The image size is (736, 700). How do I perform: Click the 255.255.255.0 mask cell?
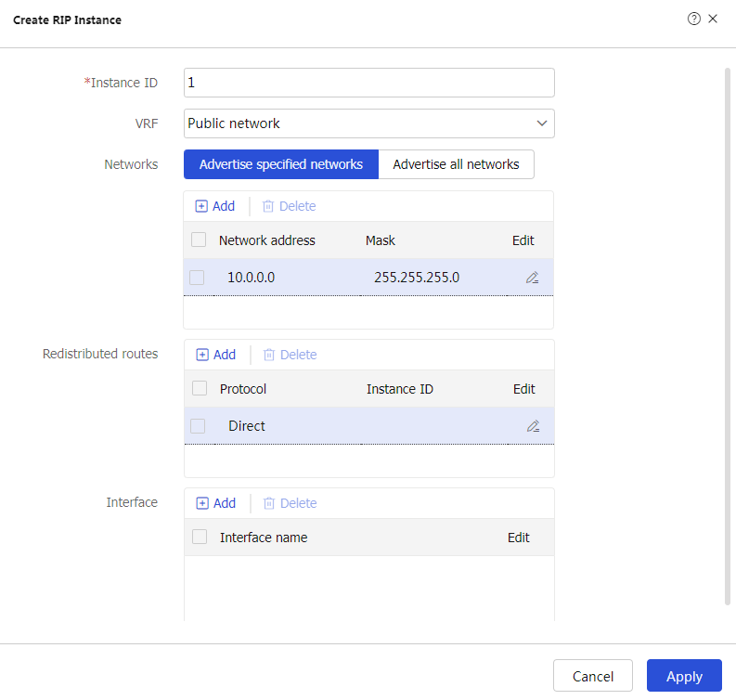tap(417, 278)
